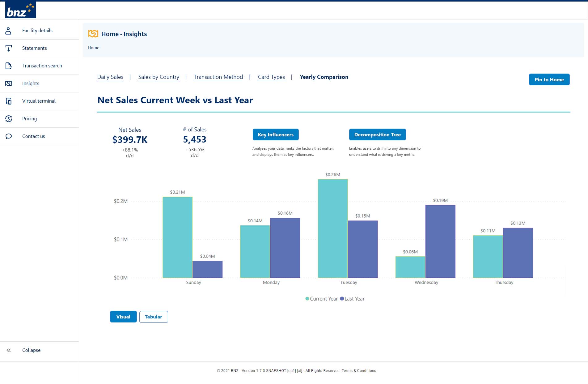588x384 pixels.
Task: View the Transaction Method tab
Action: pyautogui.click(x=218, y=77)
